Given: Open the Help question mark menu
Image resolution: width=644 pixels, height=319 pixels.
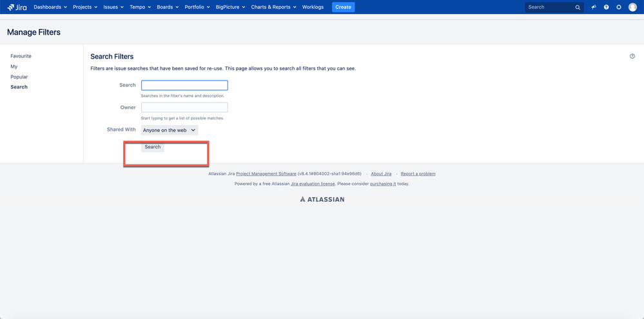Looking at the screenshot, I should tap(606, 7).
